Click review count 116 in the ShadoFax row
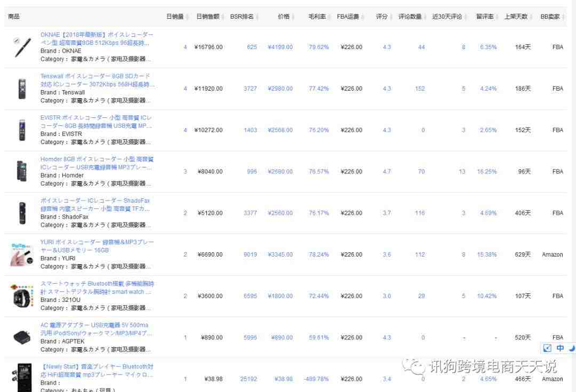The height and width of the screenshot is (392, 576). 420,213
